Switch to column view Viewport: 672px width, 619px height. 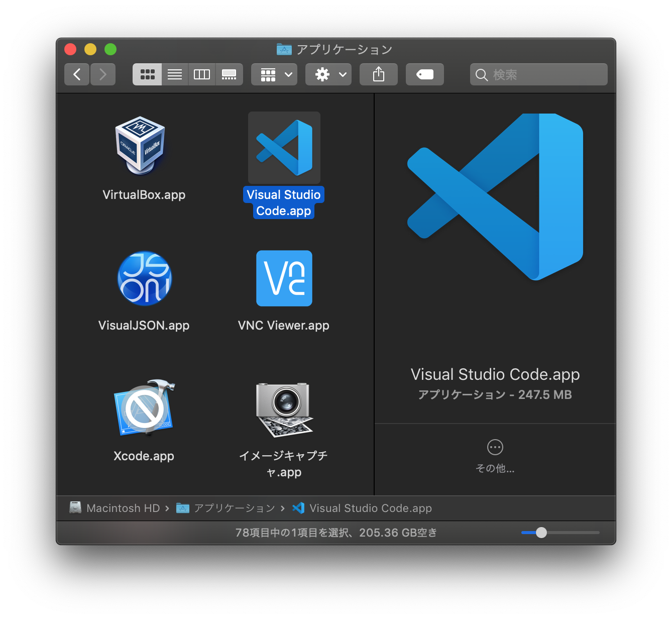click(x=202, y=74)
